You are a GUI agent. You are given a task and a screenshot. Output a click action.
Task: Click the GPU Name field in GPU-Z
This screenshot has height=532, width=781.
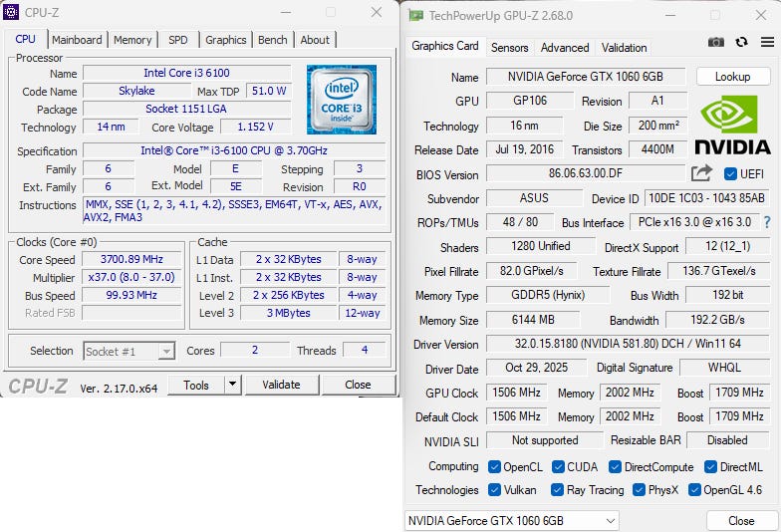coord(586,77)
